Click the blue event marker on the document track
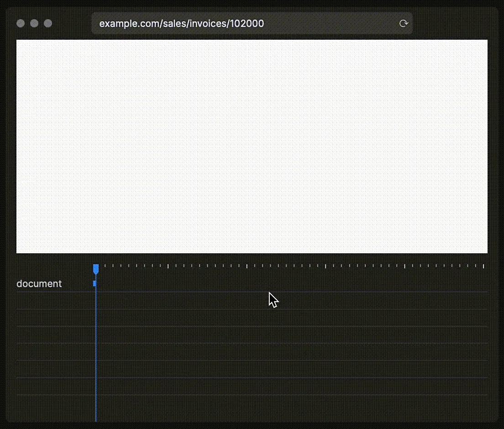The height and width of the screenshot is (429, 504). pos(94,284)
